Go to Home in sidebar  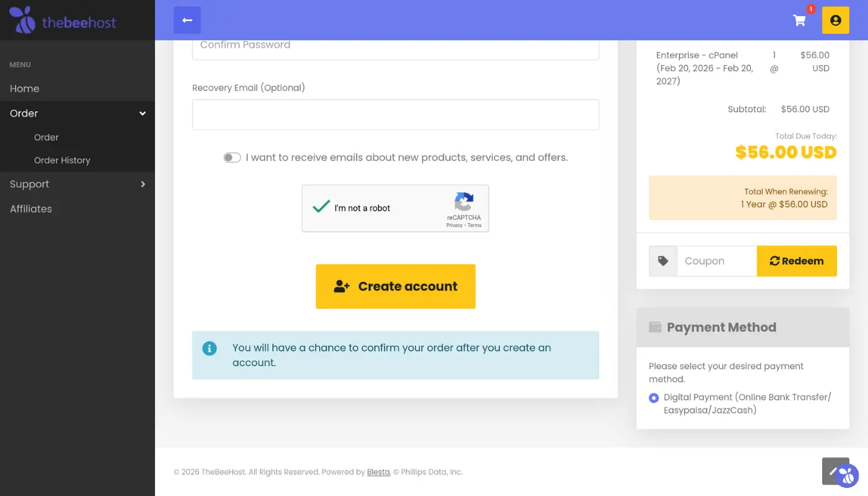[25, 89]
